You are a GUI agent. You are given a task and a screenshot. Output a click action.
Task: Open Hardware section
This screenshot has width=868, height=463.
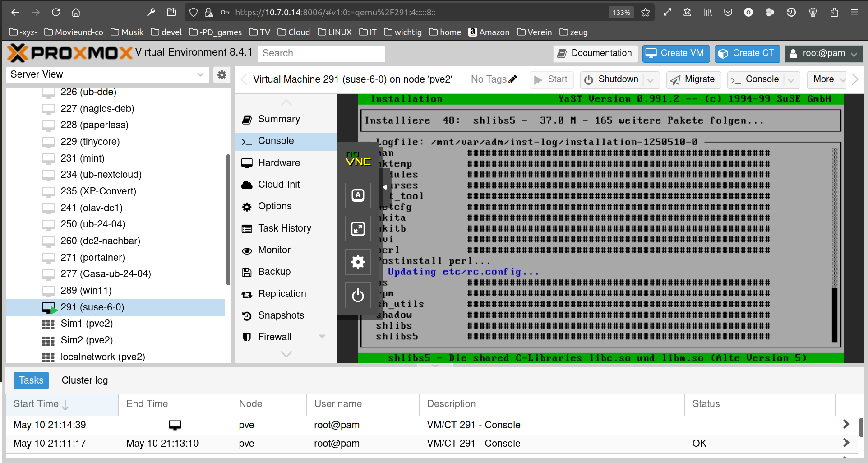click(286, 163)
